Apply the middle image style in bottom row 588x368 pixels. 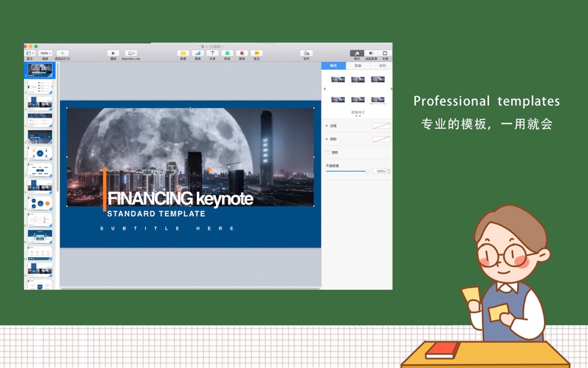coord(358,100)
